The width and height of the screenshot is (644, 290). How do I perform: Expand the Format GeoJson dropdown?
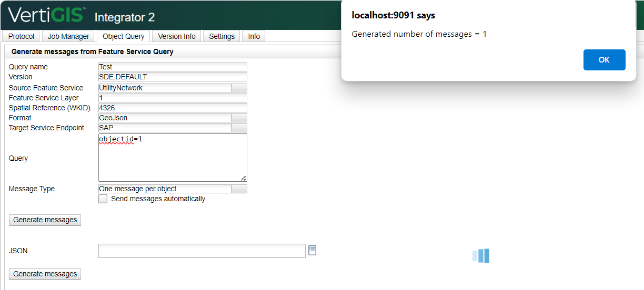point(239,118)
